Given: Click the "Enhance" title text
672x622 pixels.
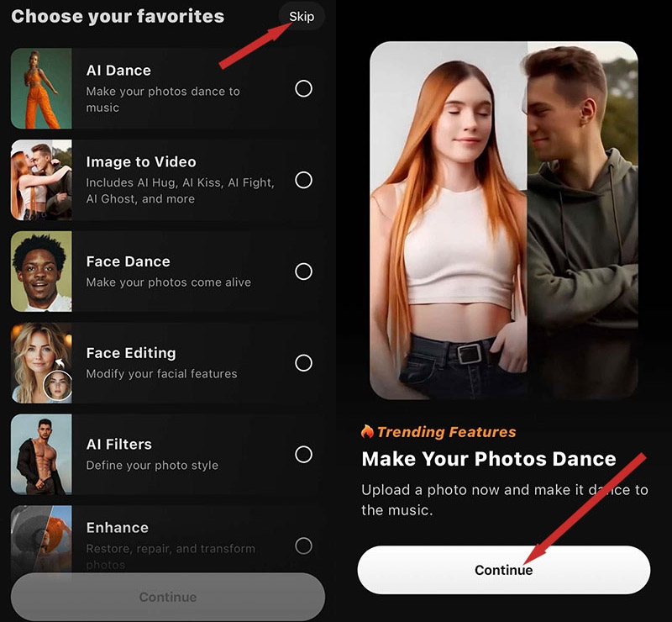Looking at the screenshot, I should tap(118, 528).
